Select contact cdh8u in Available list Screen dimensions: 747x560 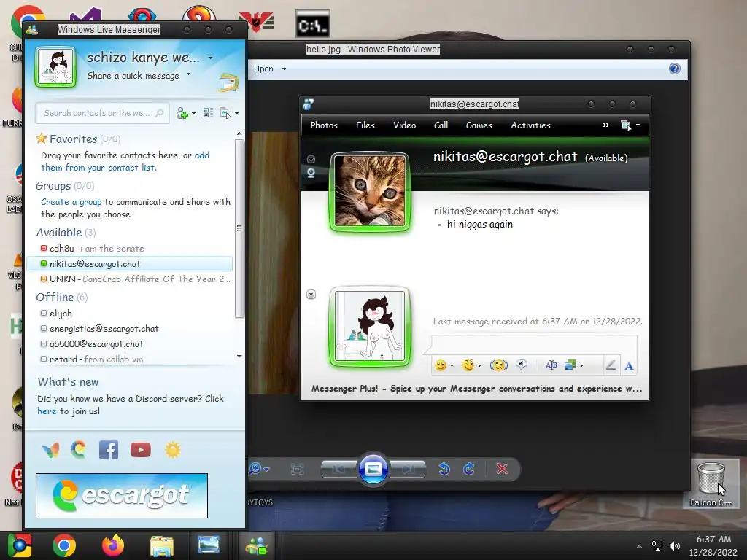click(x=130, y=249)
